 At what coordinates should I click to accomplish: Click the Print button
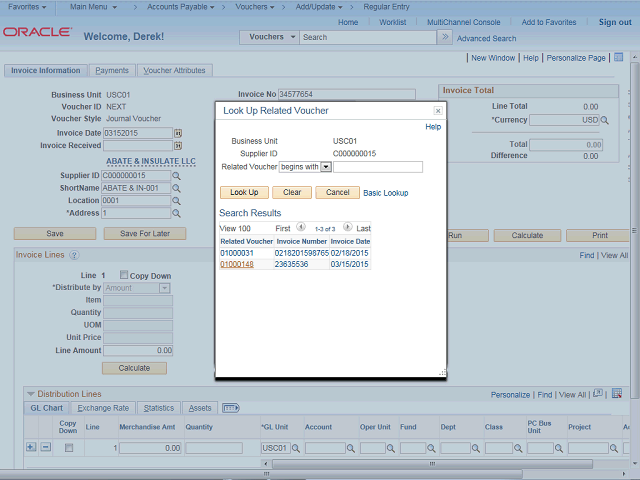click(600, 236)
